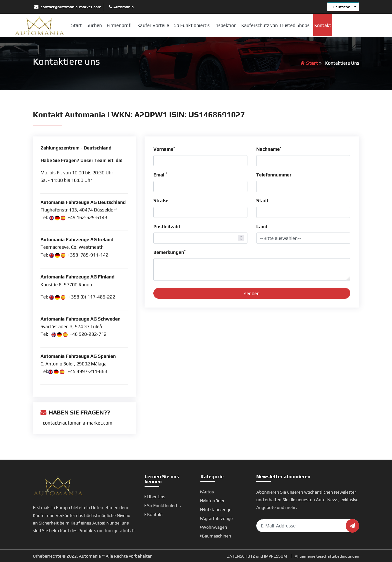
Task: Click UK flag next to Deutschland phone number
Action: (x=51, y=218)
